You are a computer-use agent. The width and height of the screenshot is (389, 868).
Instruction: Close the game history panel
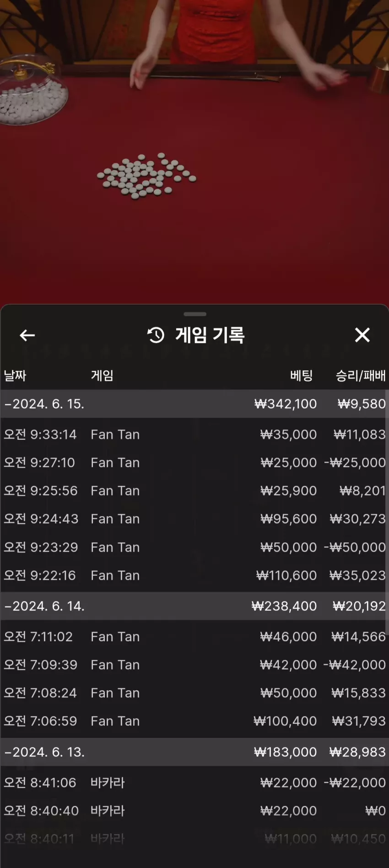tap(362, 335)
